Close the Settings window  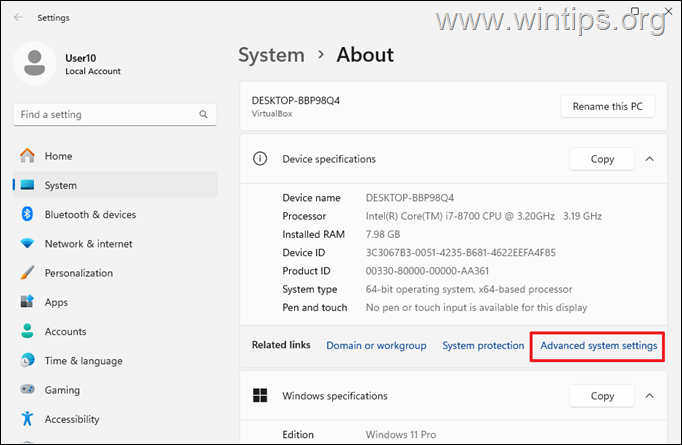click(669, 11)
